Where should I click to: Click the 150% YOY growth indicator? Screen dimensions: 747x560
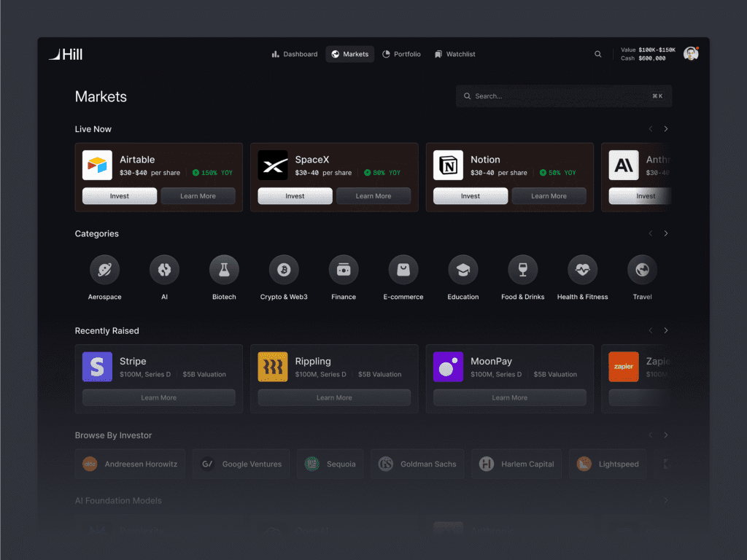[x=212, y=173]
